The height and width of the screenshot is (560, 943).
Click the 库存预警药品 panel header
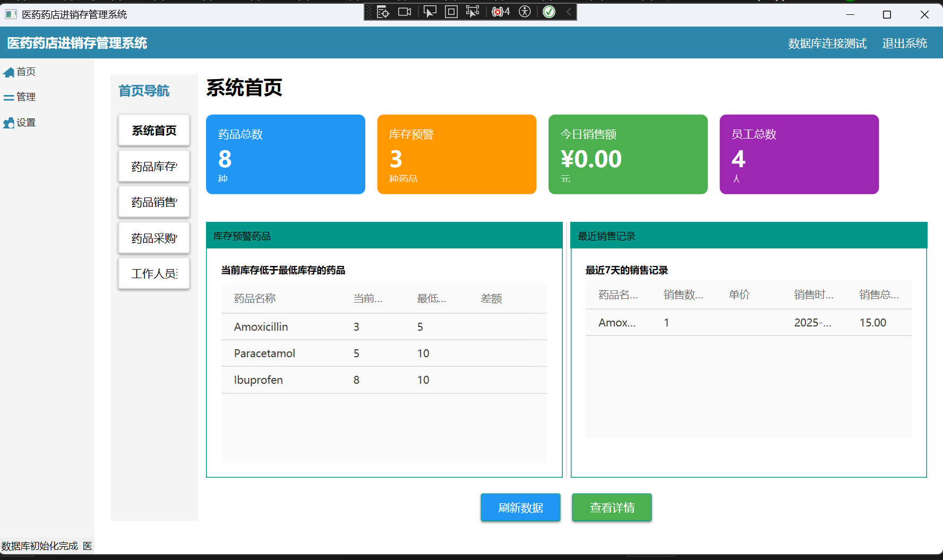point(384,236)
